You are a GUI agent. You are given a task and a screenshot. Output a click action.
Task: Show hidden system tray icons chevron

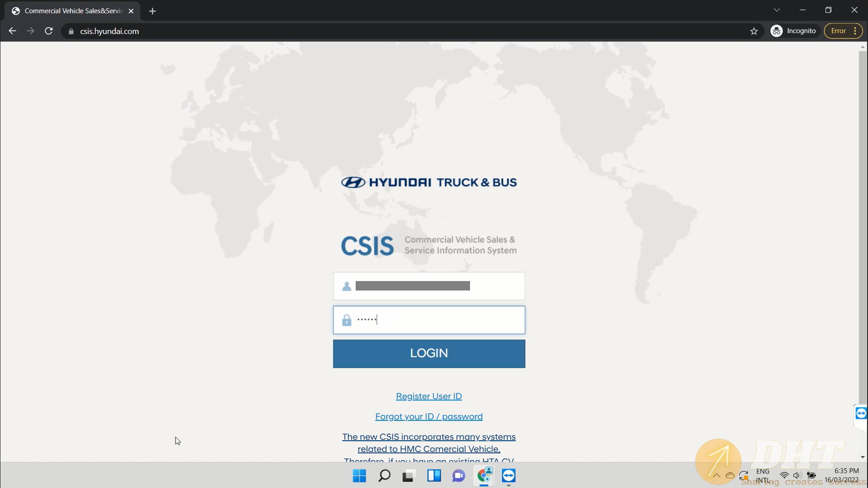[x=716, y=476]
